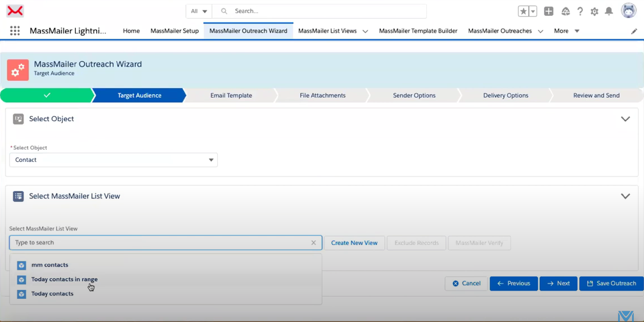Go back with the Previous button
Screen dimensions: 644x322
pyautogui.click(x=514, y=284)
